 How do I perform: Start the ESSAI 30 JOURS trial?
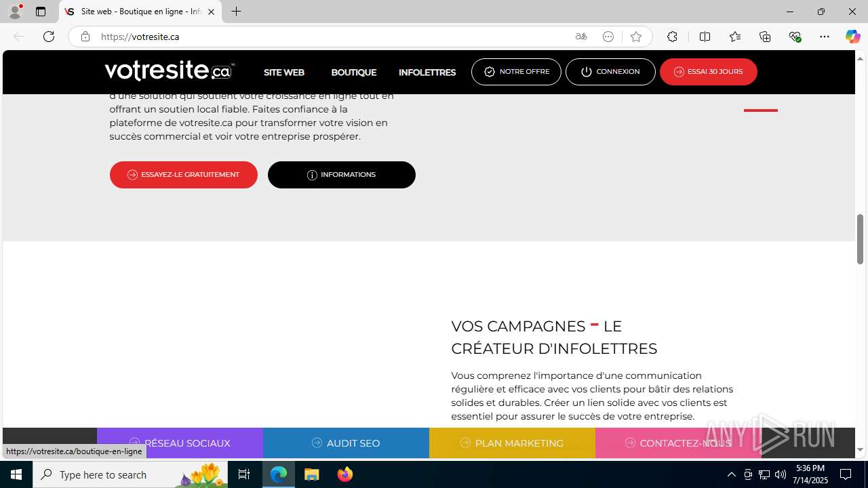click(x=709, y=72)
